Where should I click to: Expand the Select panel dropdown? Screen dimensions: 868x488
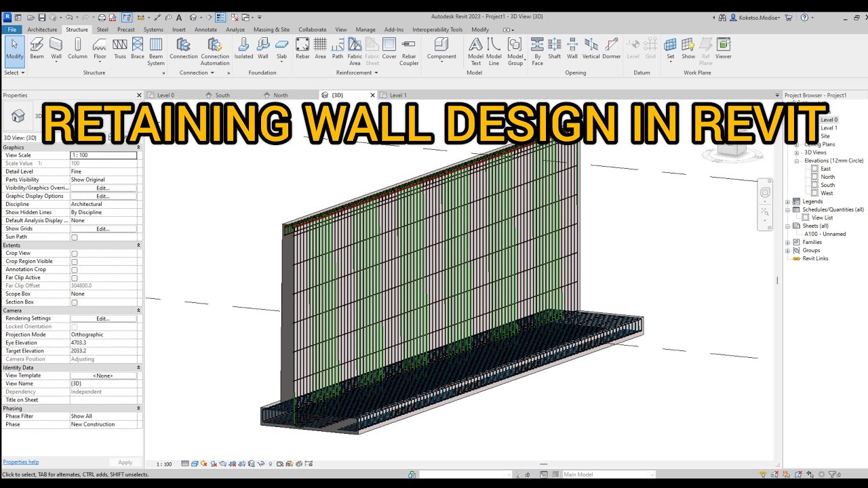tap(14, 73)
